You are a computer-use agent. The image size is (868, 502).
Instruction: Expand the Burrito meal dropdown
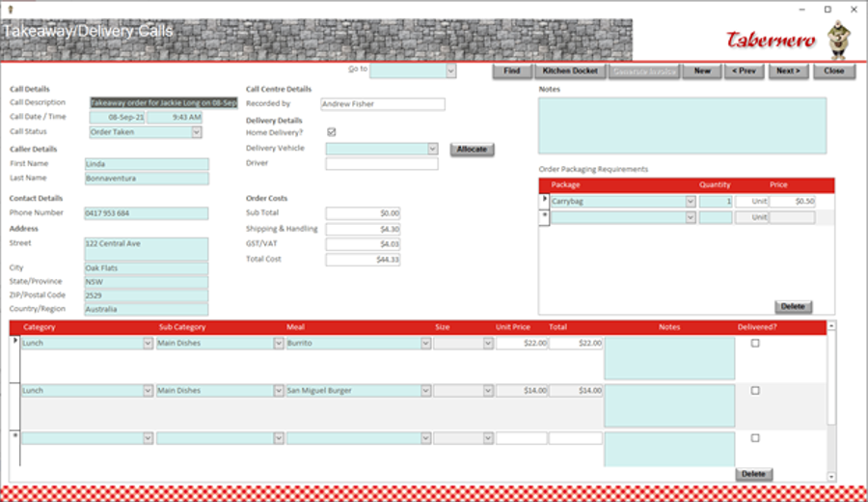pos(425,343)
